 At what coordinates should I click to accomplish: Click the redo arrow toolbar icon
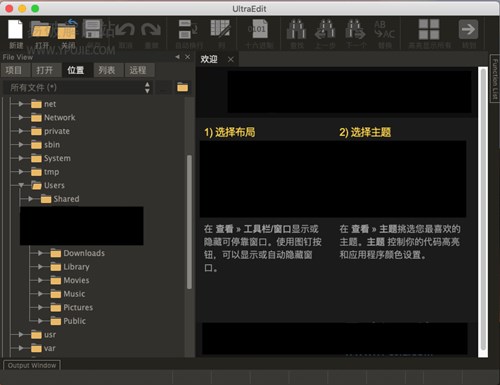click(x=151, y=29)
